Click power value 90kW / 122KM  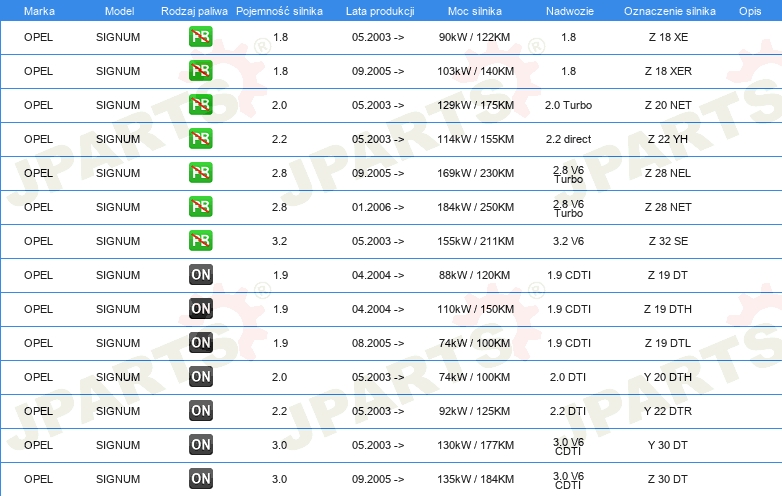[x=475, y=37]
